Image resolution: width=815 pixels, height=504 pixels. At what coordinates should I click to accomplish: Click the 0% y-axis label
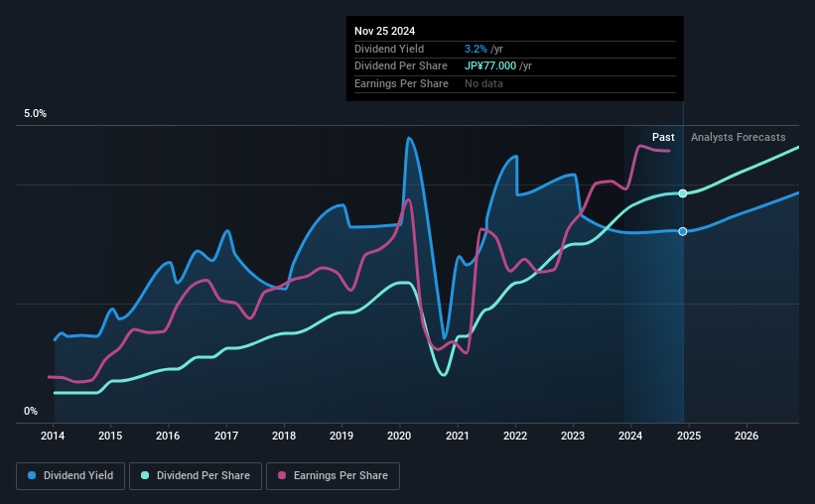(x=31, y=412)
